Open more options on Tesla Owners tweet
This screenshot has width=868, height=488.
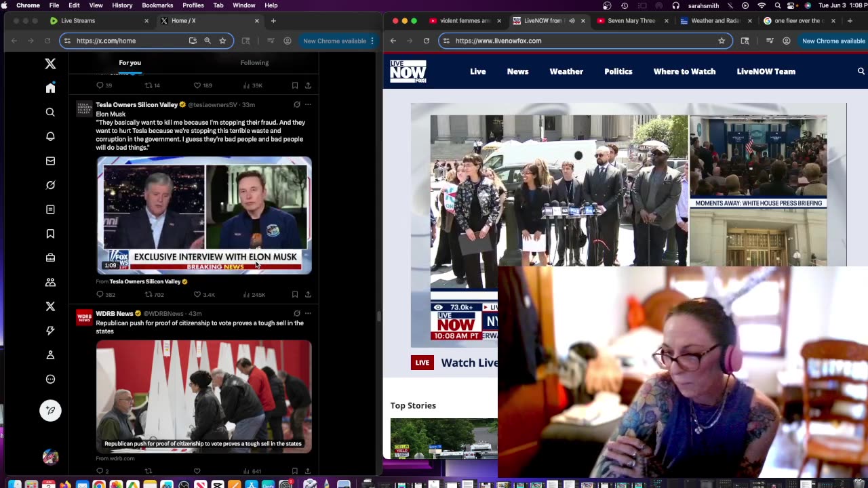click(308, 104)
